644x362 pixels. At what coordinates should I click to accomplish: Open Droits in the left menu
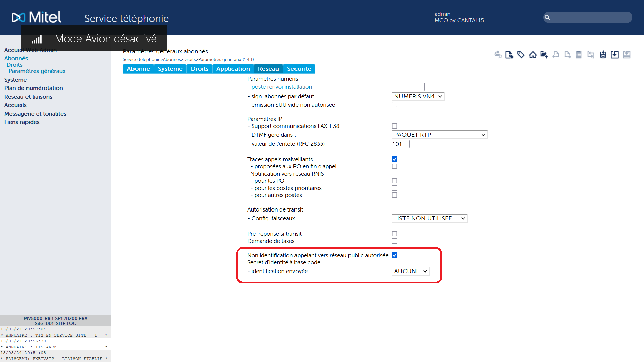[x=14, y=65]
